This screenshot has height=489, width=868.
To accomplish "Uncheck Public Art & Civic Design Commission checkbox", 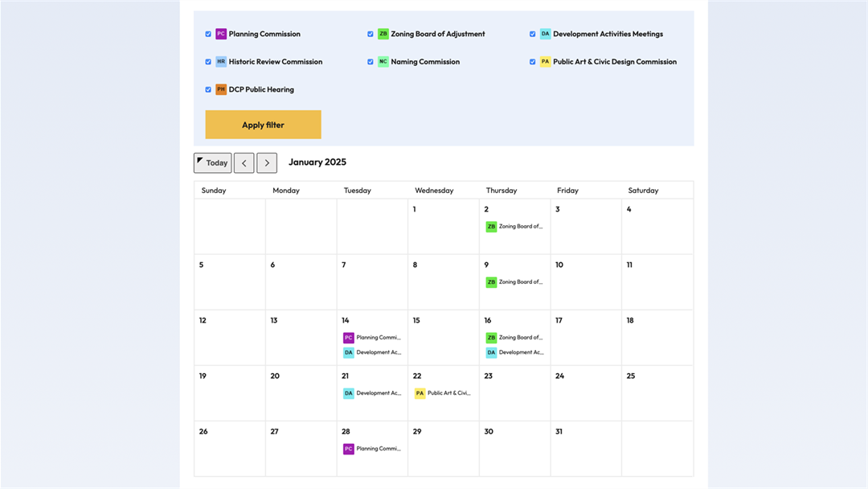I will point(532,62).
